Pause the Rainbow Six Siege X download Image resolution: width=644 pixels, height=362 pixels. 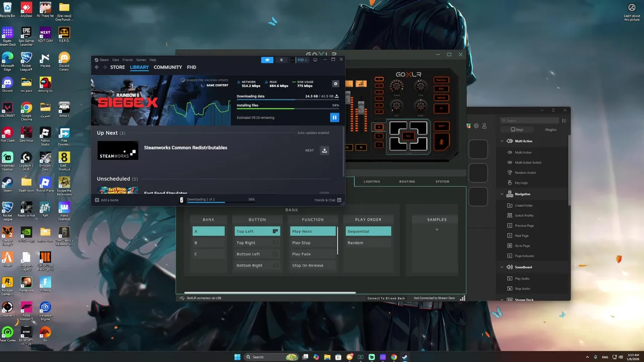click(335, 117)
